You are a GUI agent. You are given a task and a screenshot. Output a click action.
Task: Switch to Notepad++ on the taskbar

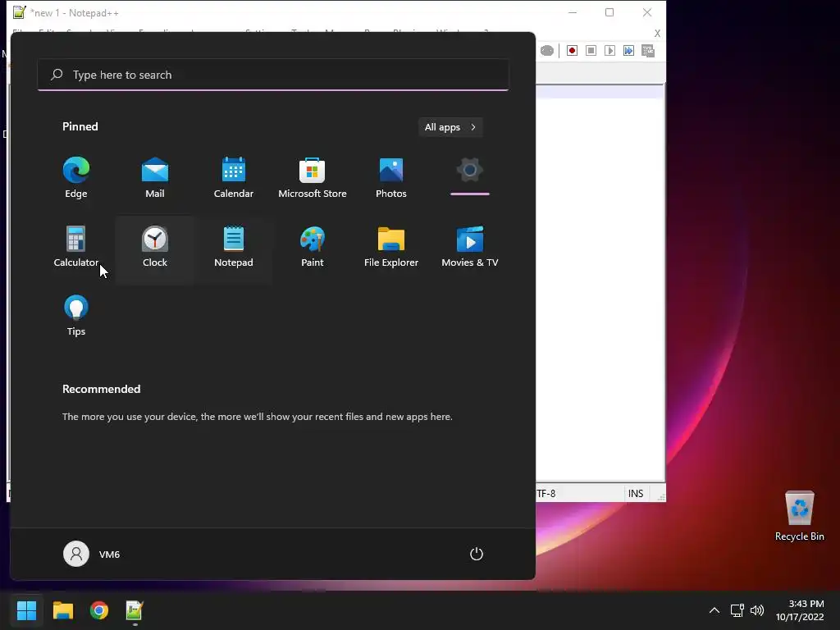pyautogui.click(x=135, y=610)
